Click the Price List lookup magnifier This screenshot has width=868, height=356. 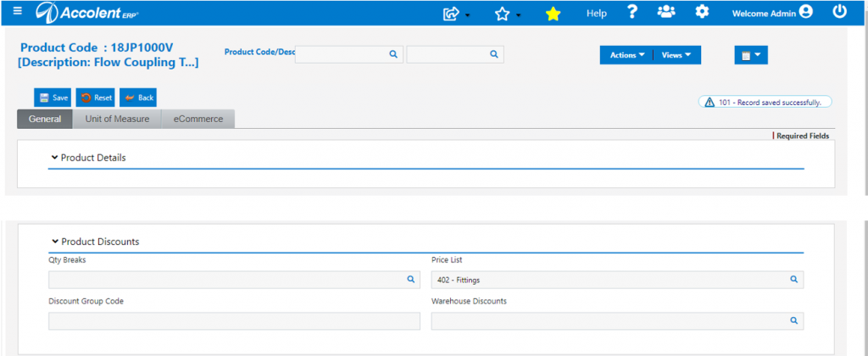pos(793,280)
